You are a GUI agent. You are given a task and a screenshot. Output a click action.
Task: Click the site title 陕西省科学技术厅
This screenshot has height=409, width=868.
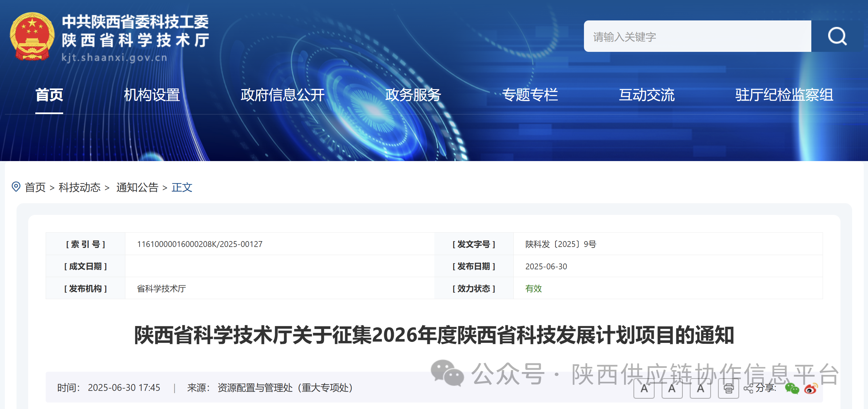click(135, 41)
